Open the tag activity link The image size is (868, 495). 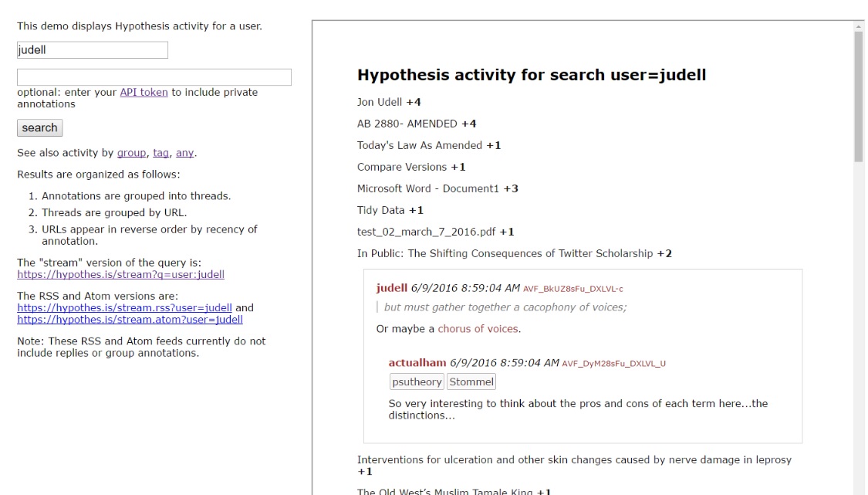160,152
